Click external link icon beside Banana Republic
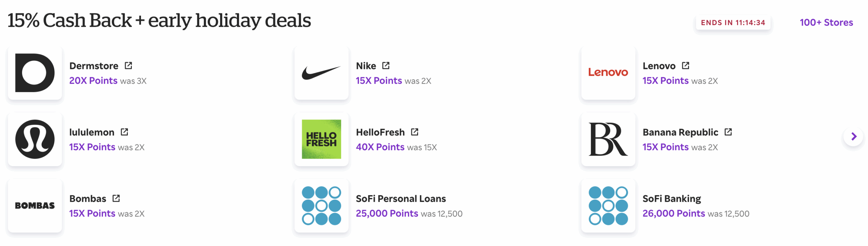This screenshot has width=868, height=246. pos(728,132)
